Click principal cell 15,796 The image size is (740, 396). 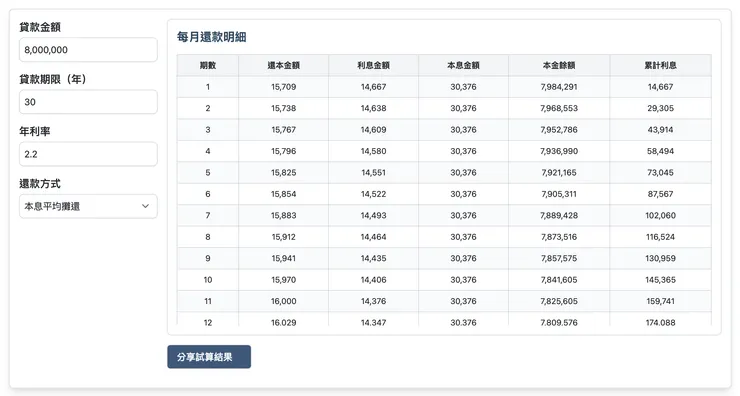click(284, 151)
